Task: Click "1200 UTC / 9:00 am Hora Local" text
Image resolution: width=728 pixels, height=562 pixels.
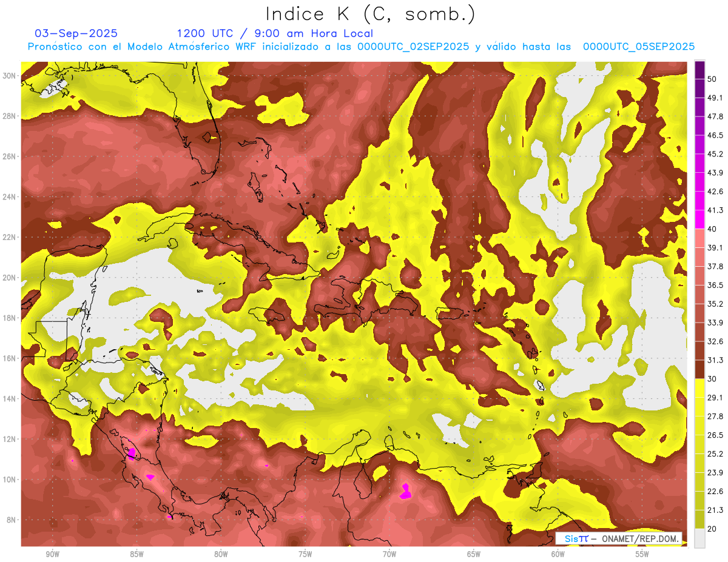Action: click(275, 33)
